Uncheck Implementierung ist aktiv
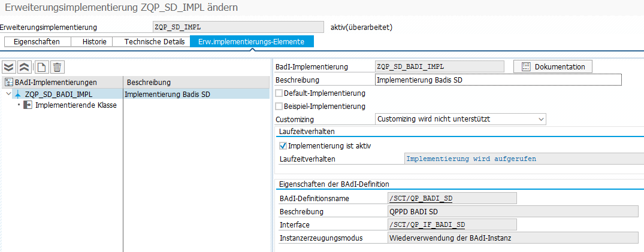The image size is (644, 252). tap(283, 145)
